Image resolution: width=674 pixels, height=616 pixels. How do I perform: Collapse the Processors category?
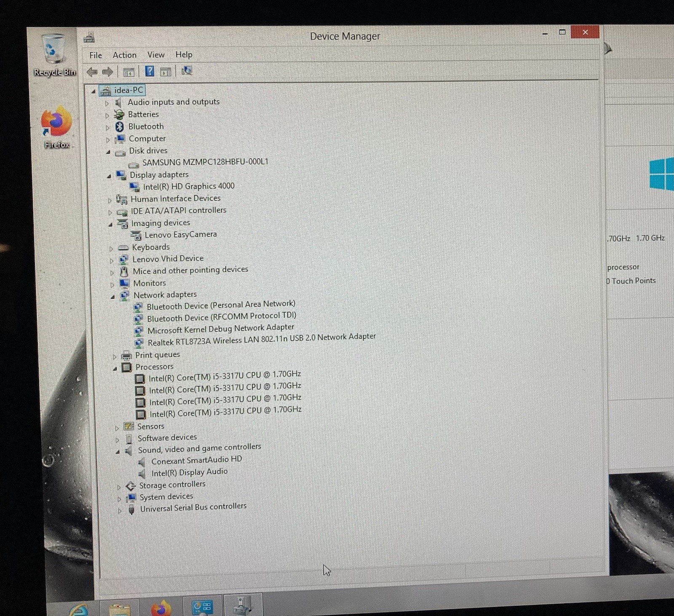coord(115,369)
